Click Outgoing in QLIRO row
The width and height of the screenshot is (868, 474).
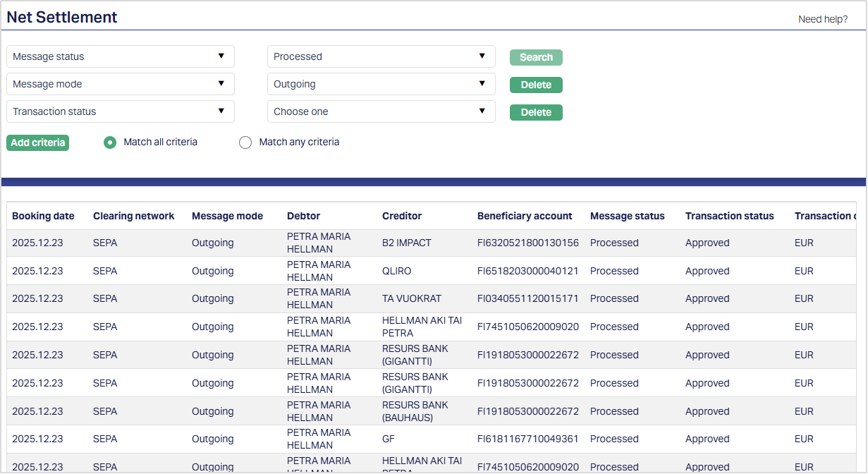click(x=212, y=271)
